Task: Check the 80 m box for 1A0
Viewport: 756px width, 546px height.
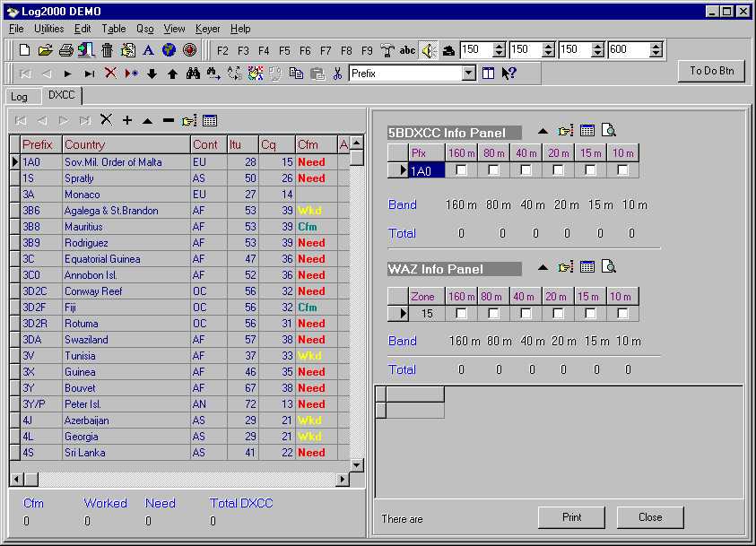Action: 494,170
